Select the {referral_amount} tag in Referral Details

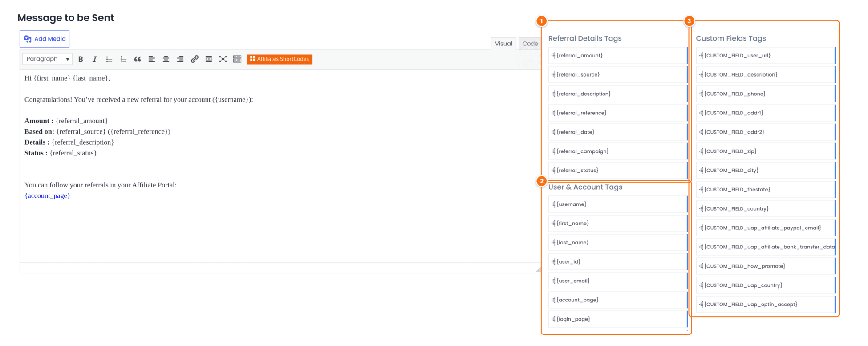coord(618,56)
